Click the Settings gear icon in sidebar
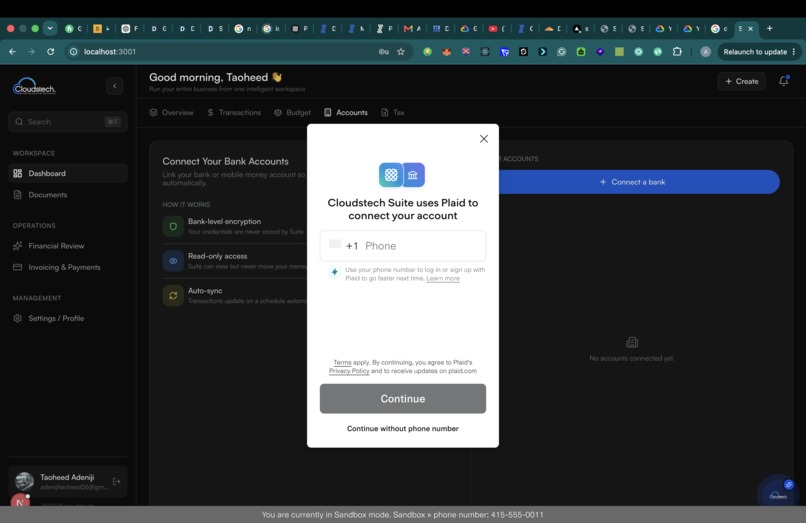The image size is (806, 523). [x=17, y=318]
